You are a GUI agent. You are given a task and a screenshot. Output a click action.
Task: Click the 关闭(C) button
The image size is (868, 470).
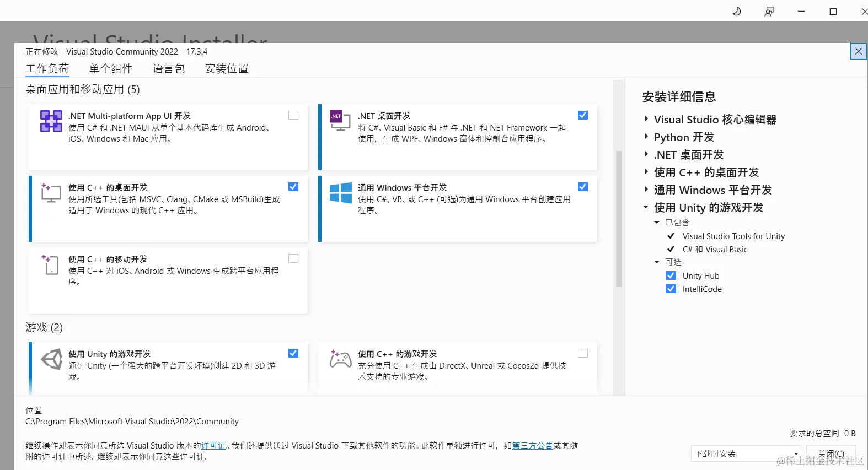[831, 453]
